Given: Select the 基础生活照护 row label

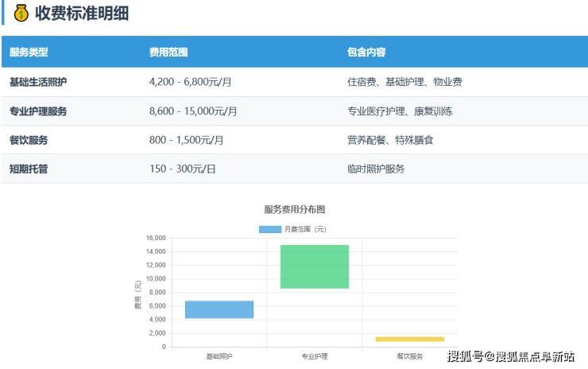Looking at the screenshot, I should (38, 82).
